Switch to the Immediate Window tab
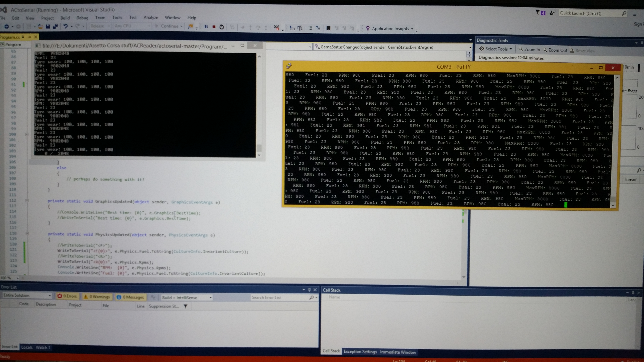This screenshot has height=362, width=644. point(398,352)
